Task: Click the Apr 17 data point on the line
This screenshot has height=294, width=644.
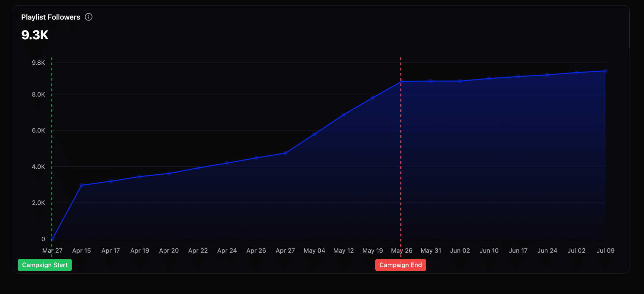Action: pyautogui.click(x=111, y=181)
